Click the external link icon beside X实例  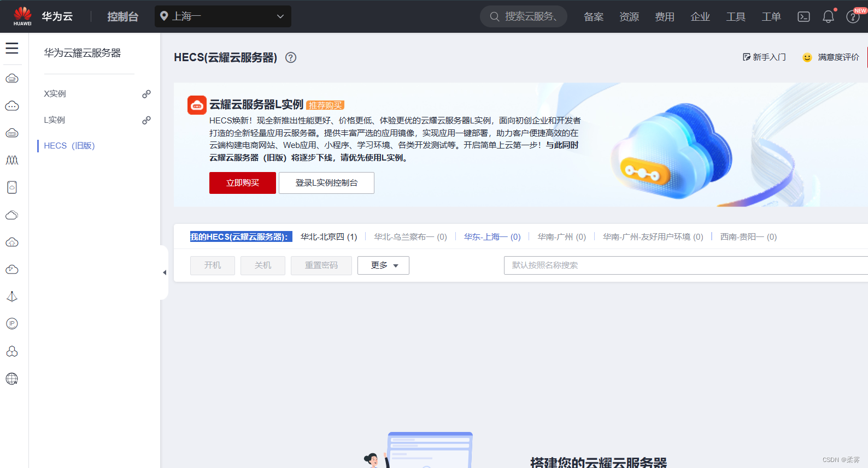click(x=146, y=94)
